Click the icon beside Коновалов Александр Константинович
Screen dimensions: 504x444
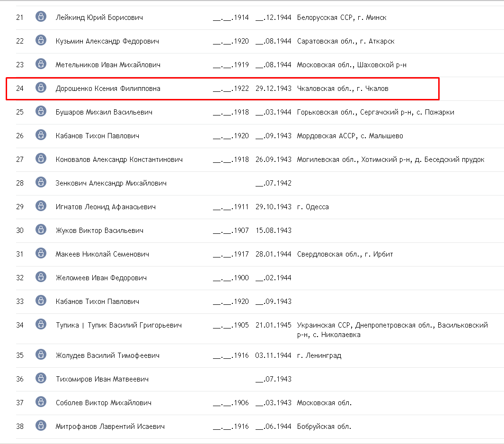41,159
